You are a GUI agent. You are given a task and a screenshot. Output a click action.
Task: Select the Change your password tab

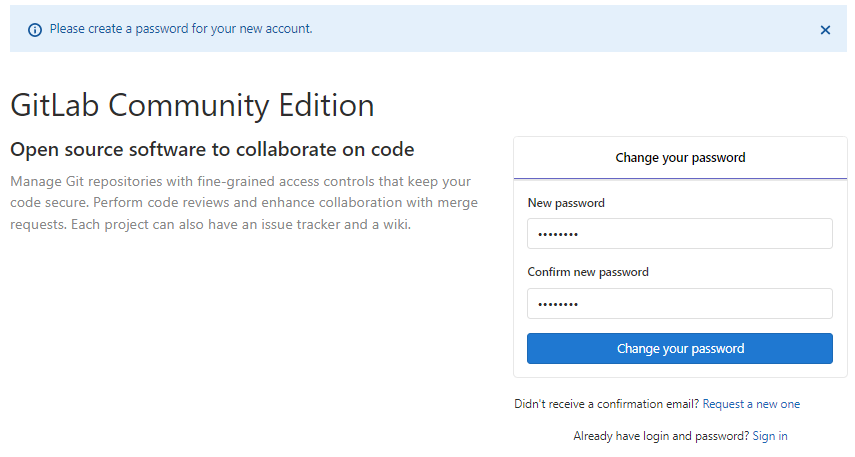click(x=680, y=158)
